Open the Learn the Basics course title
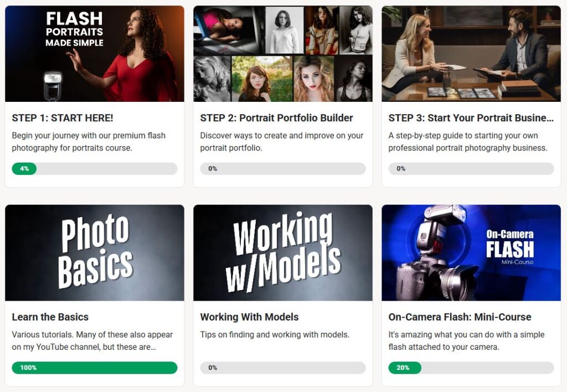The image size is (567, 392). [x=50, y=317]
